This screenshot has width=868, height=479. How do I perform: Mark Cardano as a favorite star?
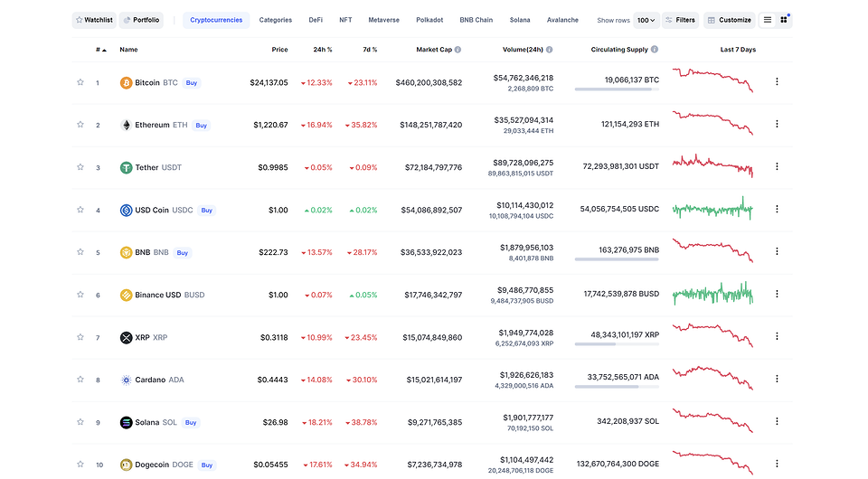80,380
